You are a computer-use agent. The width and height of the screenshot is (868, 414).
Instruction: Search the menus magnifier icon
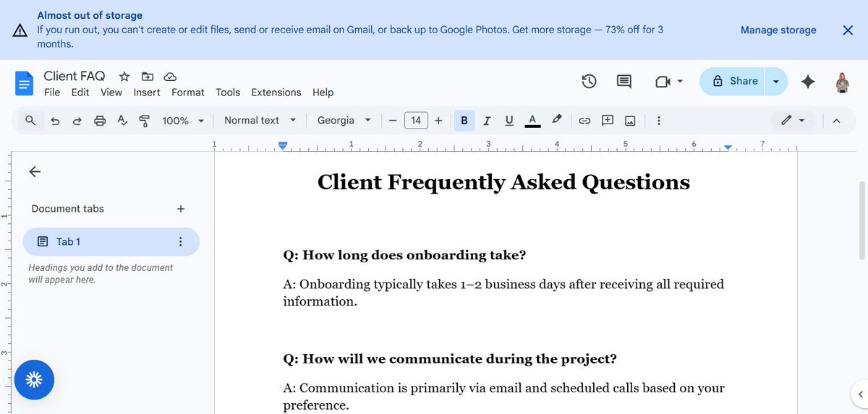pos(30,121)
